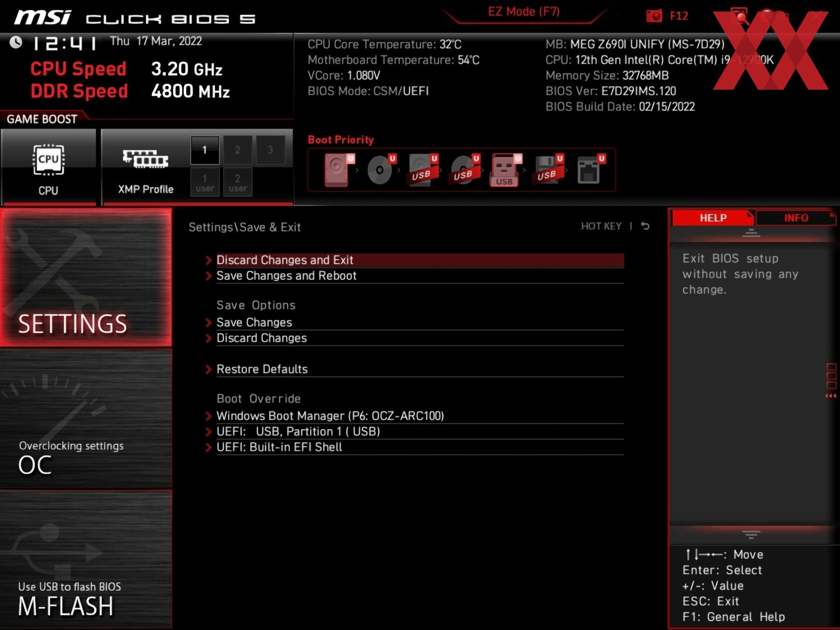
Task: Expand the Restore Defaults chevron
Action: 209,369
